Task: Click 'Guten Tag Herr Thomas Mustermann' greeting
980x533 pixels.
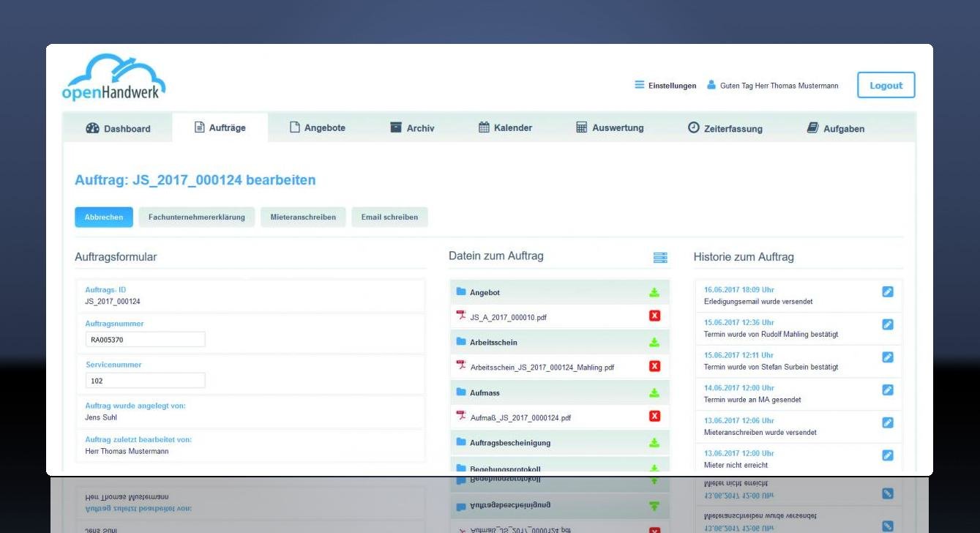Action: click(779, 86)
